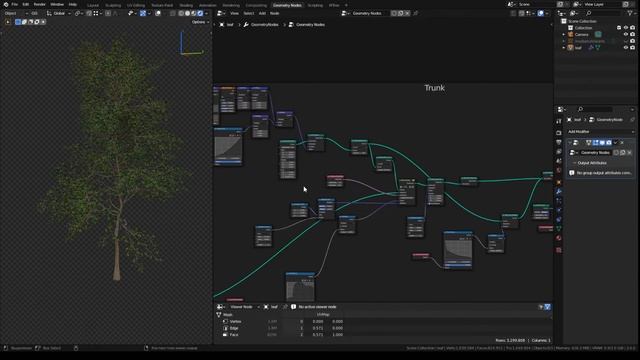This screenshot has width=640, height=360.
Task: Choose the Select Box tool icon
Action: click(7, 22)
